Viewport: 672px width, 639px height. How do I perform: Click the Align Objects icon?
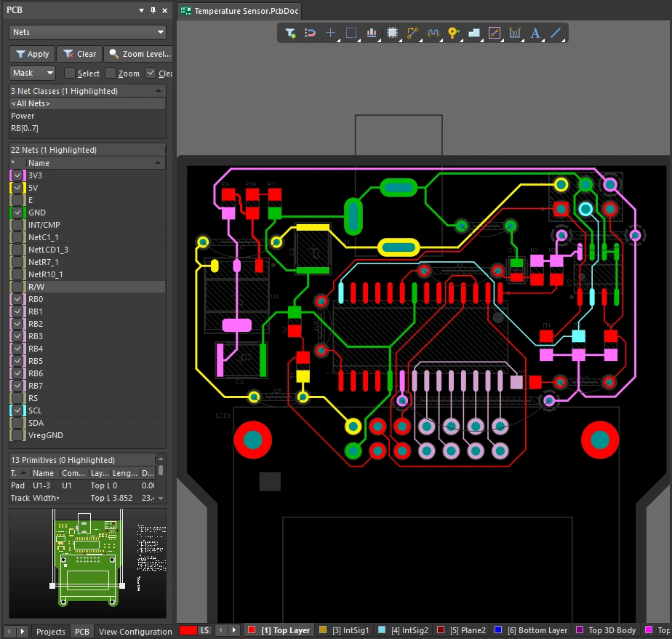[x=372, y=33]
